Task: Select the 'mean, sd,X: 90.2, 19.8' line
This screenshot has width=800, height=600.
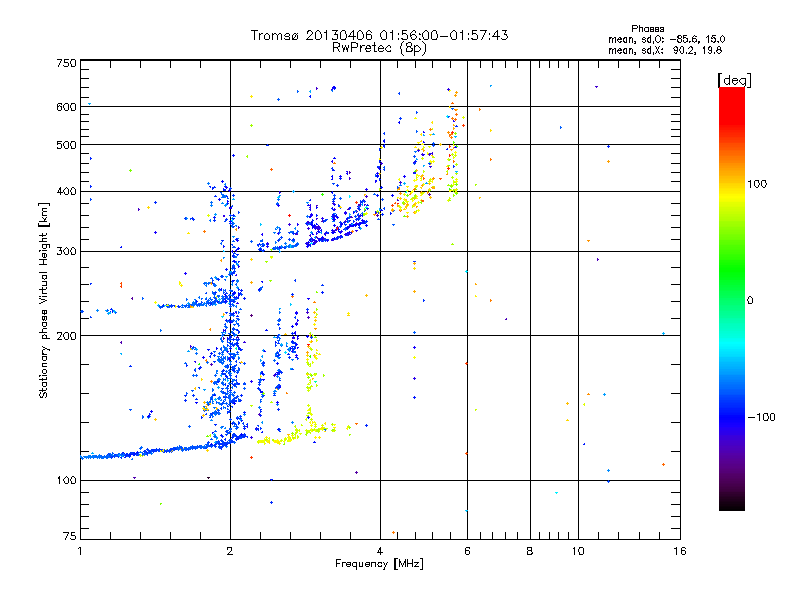Action: pos(665,50)
